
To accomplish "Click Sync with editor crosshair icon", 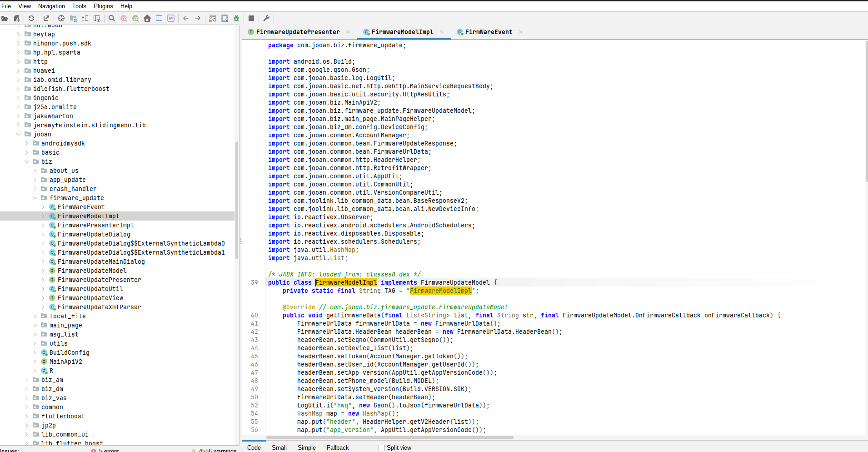I will pos(61,19).
